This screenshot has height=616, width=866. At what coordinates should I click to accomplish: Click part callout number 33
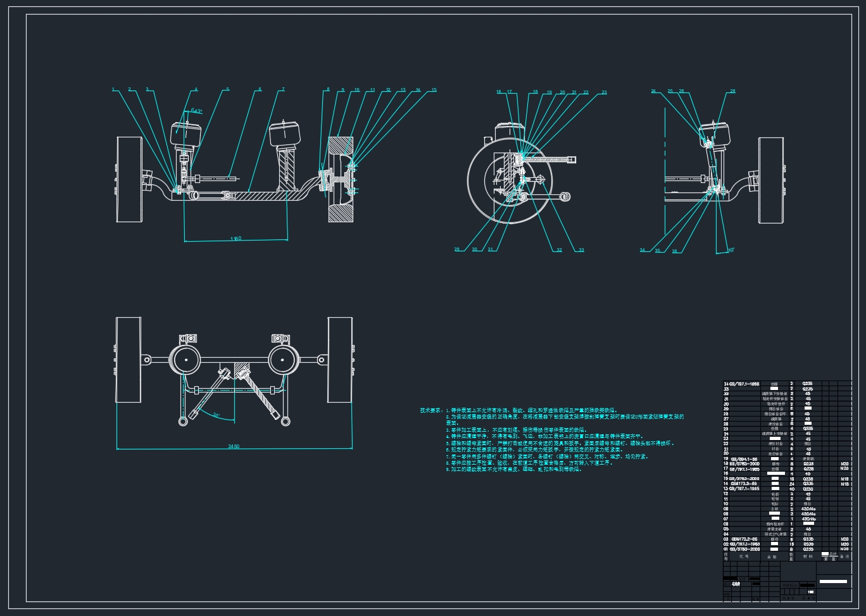581,250
